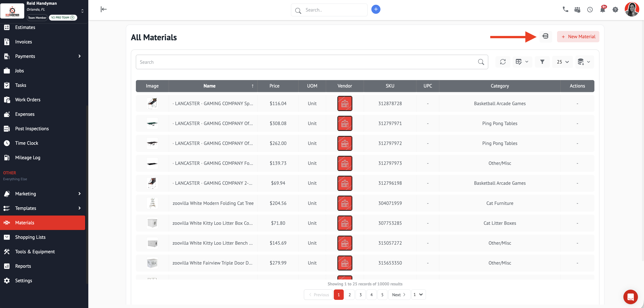Expand the Templates submenu
The width and height of the screenshot is (644, 308).
pyautogui.click(x=79, y=208)
